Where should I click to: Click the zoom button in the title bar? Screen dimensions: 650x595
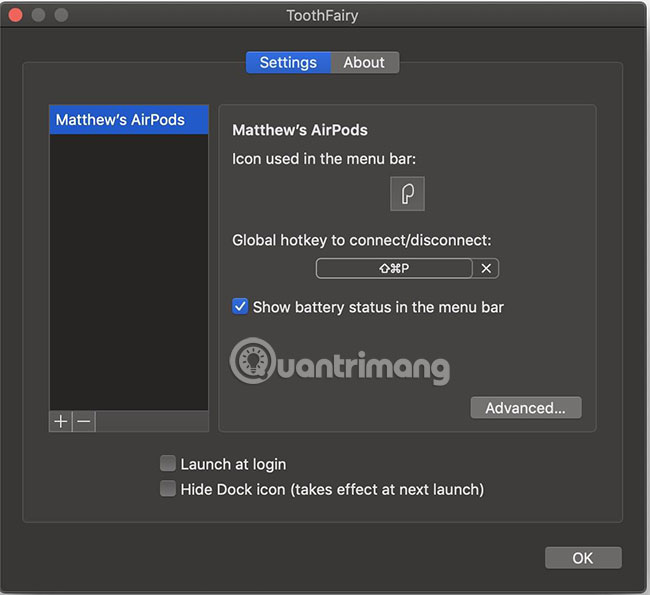pos(61,15)
